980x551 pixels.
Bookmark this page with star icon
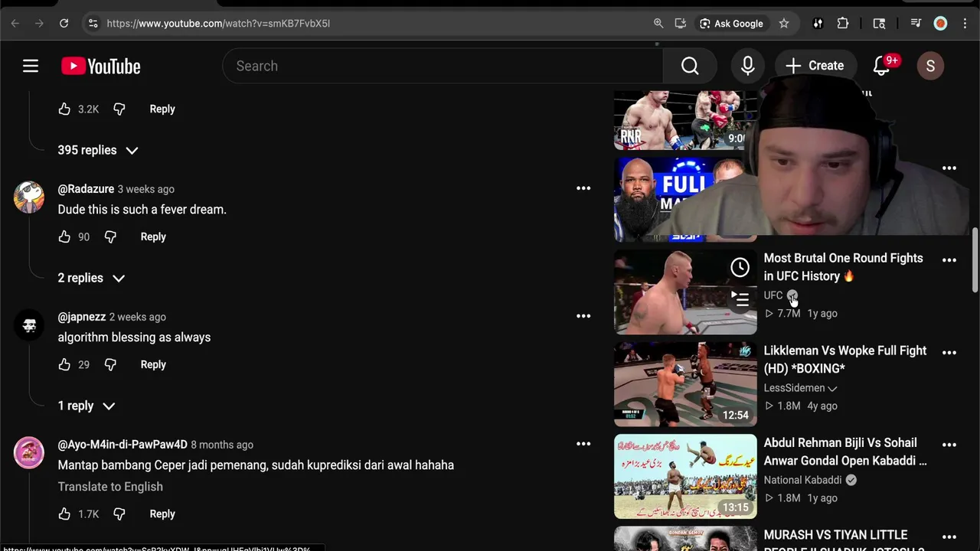(784, 24)
